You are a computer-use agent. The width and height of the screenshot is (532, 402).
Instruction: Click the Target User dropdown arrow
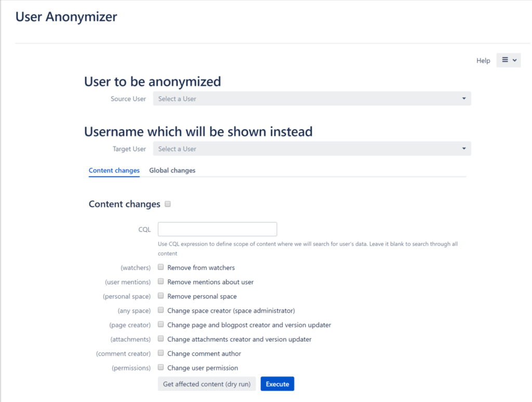[x=464, y=149]
